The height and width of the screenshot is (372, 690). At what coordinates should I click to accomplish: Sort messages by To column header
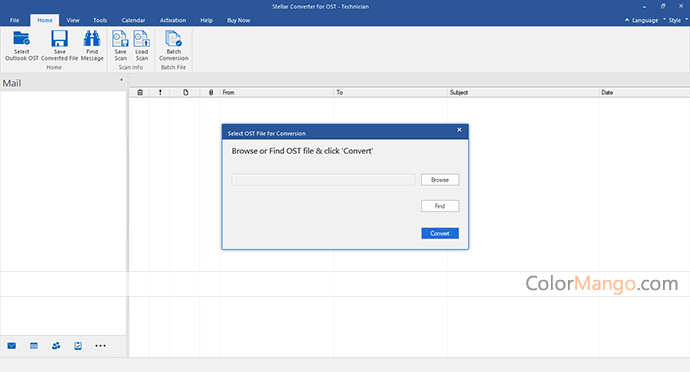pos(390,92)
